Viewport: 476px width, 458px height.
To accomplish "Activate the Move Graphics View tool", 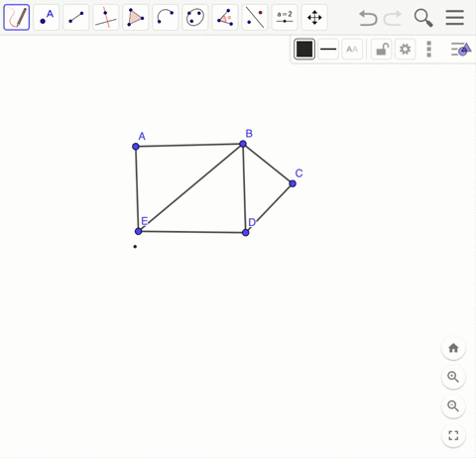I will [x=314, y=17].
